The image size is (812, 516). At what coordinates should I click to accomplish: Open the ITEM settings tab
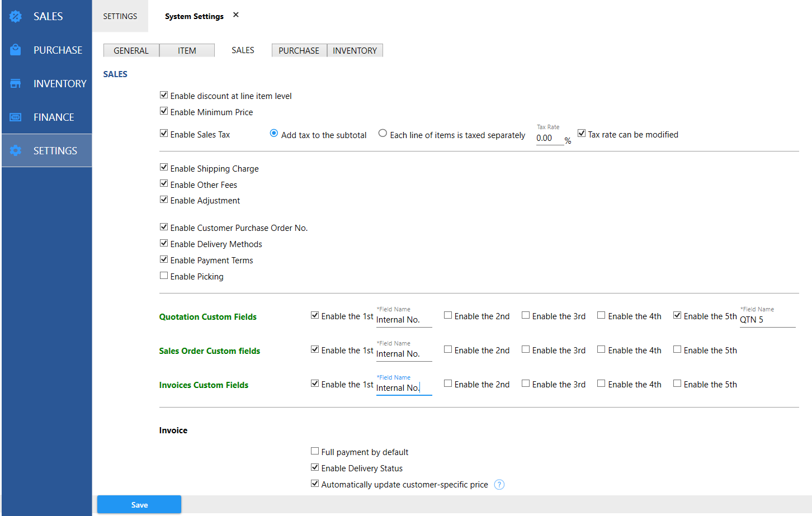pos(187,50)
